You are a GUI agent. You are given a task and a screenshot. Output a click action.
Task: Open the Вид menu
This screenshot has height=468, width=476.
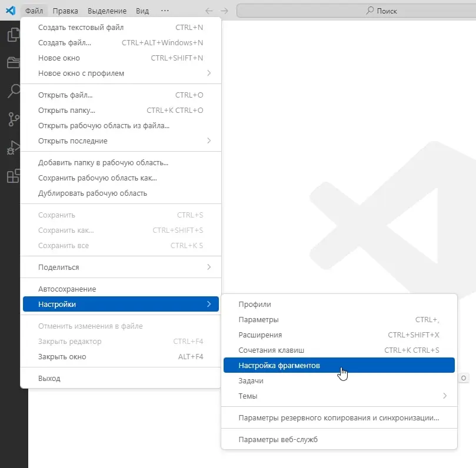tap(142, 11)
